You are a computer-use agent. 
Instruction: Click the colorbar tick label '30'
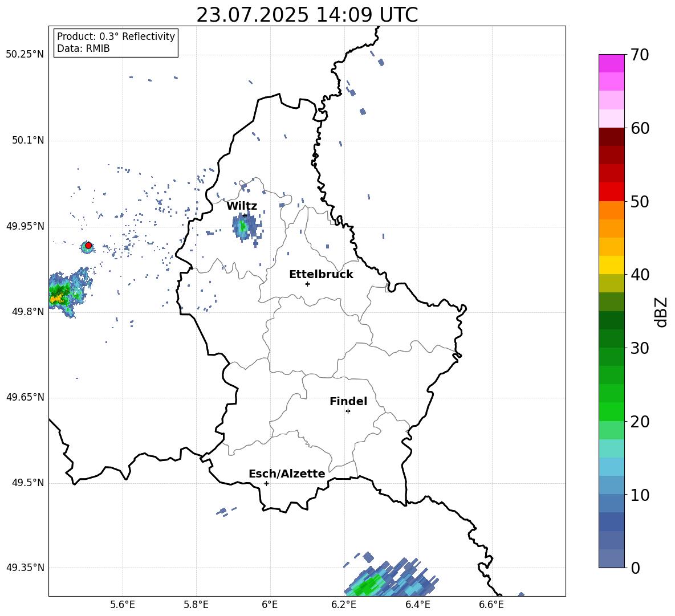[x=640, y=348]
